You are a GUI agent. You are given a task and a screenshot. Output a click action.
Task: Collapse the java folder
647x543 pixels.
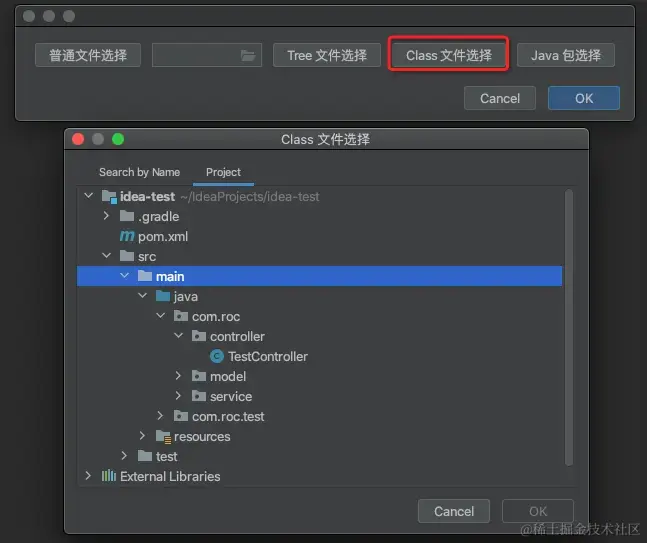(x=143, y=295)
